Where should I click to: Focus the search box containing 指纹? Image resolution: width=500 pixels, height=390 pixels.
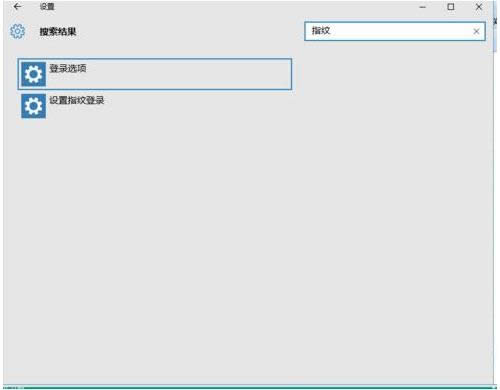(395, 31)
